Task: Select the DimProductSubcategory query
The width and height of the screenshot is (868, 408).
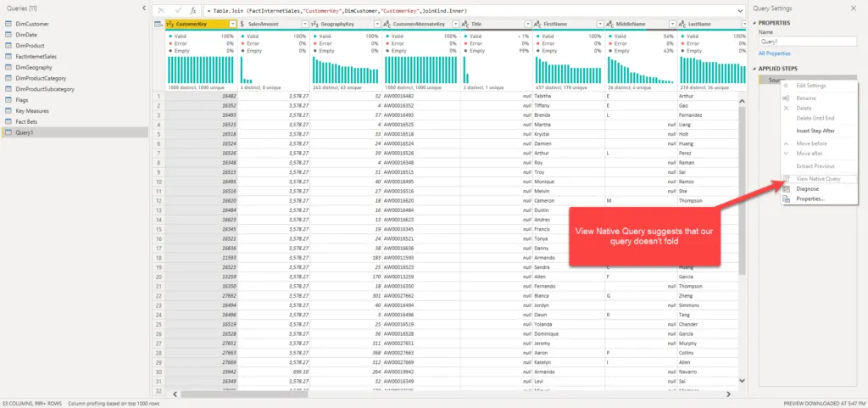Action: [75, 88]
